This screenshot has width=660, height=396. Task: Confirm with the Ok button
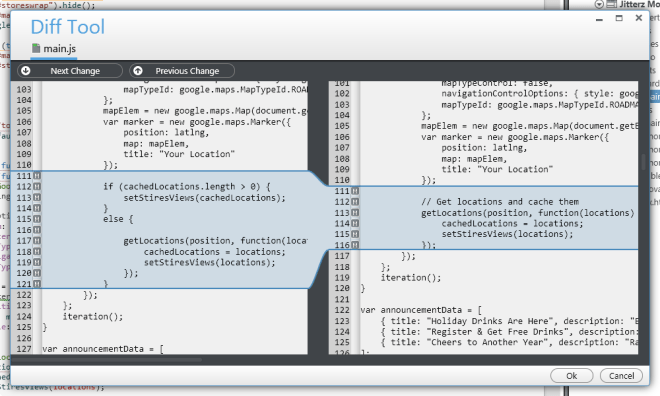[x=572, y=376]
